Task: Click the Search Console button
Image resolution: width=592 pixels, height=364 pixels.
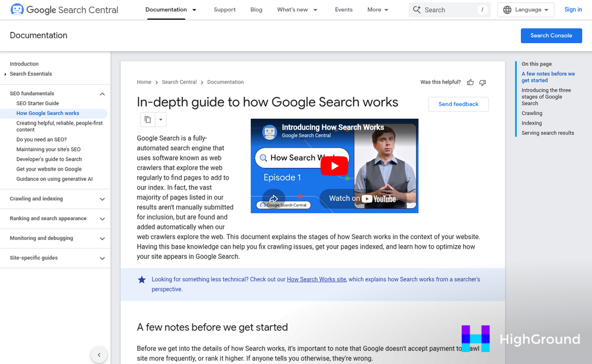Action: coord(551,35)
